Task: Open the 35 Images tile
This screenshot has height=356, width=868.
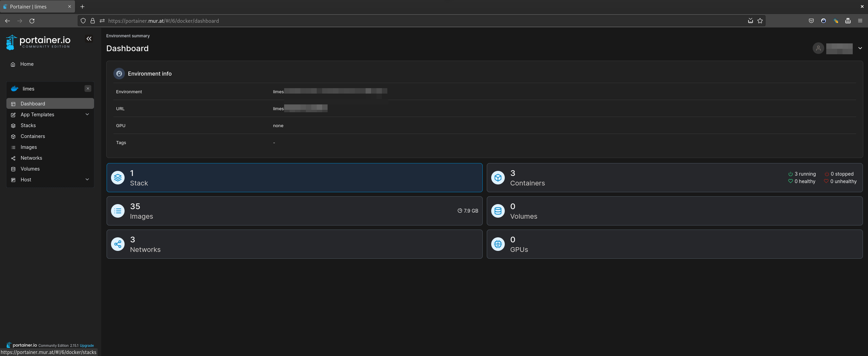Action: 294,211
